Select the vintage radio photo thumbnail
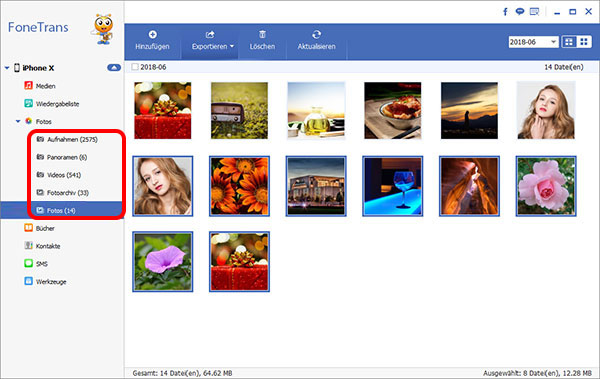Screen dimensions: 600x379 click(240, 110)
